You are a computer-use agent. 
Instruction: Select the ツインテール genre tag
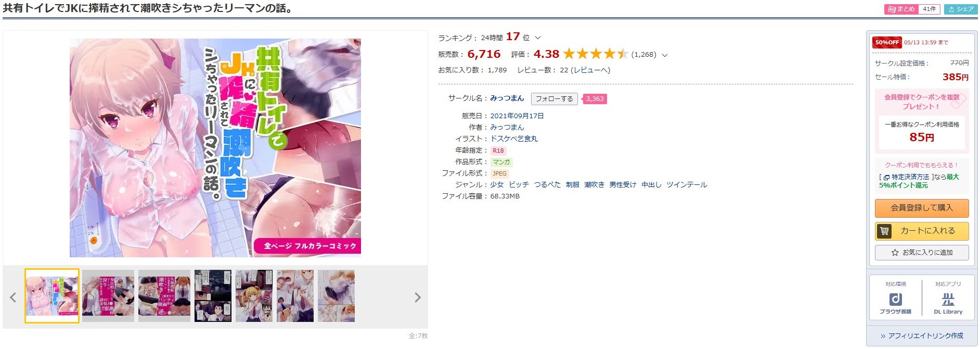pos(687,185)
